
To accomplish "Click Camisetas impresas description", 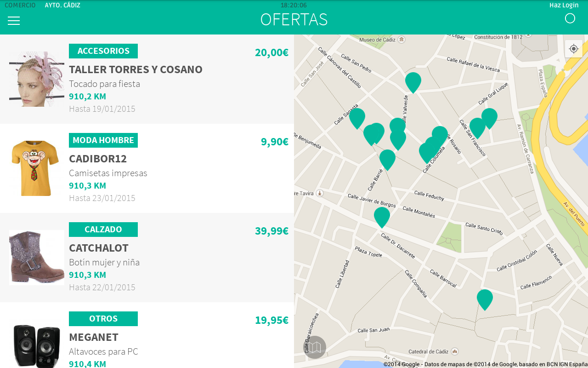I will coord(108,173).
